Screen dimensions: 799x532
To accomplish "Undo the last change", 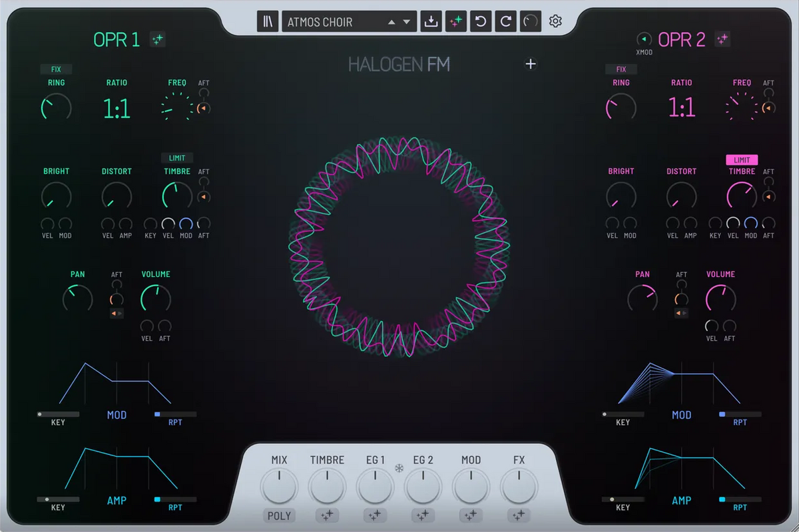I will [480, 21].
